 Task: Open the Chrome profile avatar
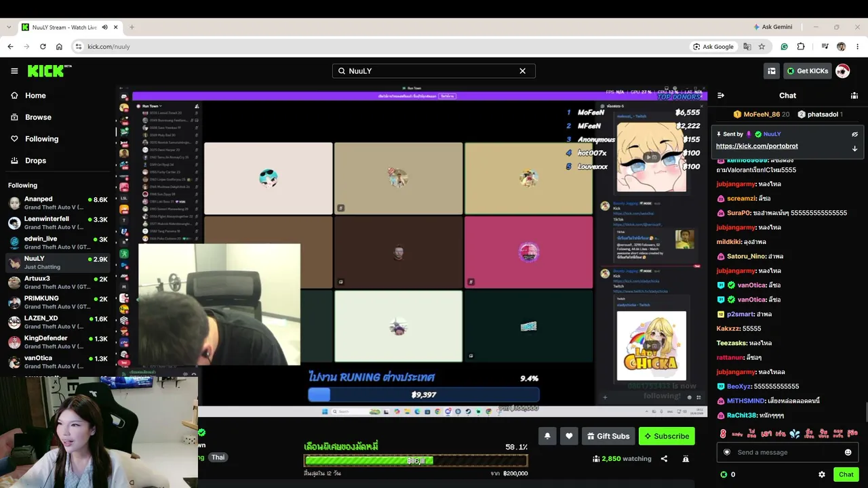842,47
